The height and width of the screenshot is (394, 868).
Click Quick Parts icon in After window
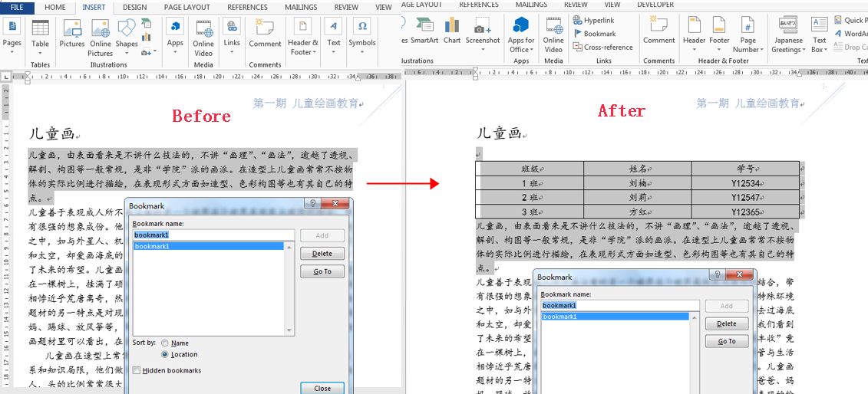[x=837, y=21]
